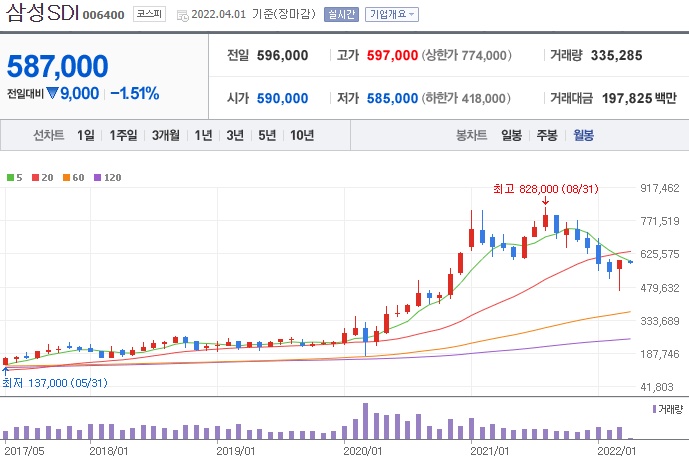Click the 시가 value 590,000

283,98
